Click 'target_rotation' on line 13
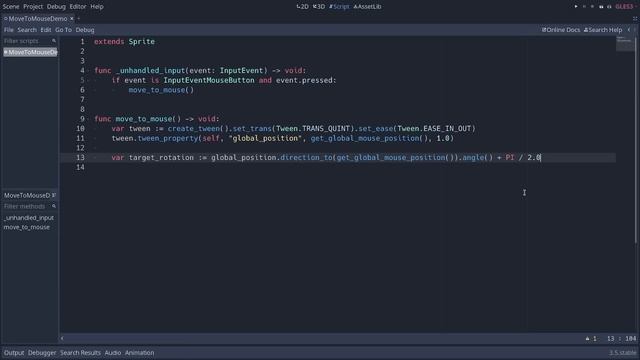Viewport: 640px width, 360px height. (161, 158)
